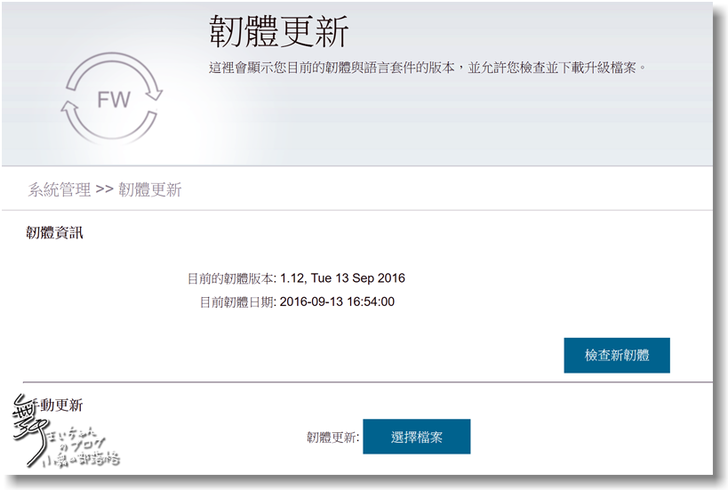Viewport: 728px width, 490px height.
Task: Click the 檢查新韌體 button
Action: pyautogui.click(x=617, y=355)
